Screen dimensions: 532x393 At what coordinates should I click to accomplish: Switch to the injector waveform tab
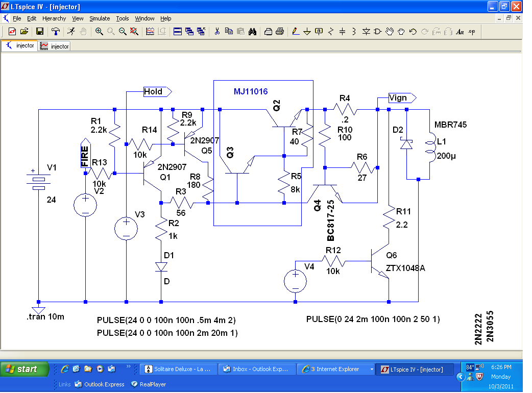pyautogui.click(x=54, y=46)
